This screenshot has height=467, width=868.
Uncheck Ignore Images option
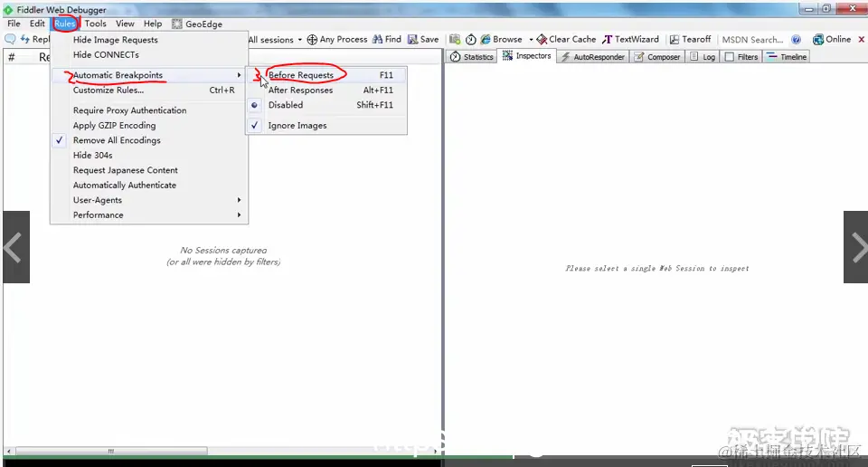326,125
